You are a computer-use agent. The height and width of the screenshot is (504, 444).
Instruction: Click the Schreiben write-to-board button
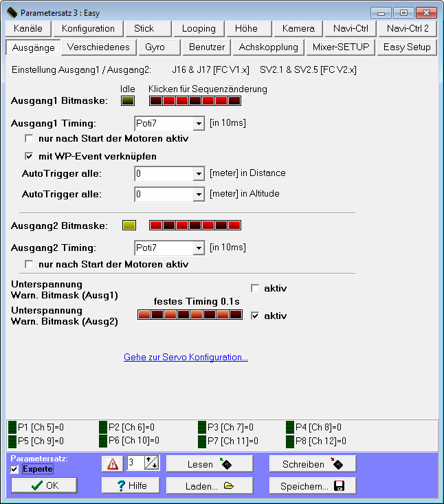coord(312,464)
